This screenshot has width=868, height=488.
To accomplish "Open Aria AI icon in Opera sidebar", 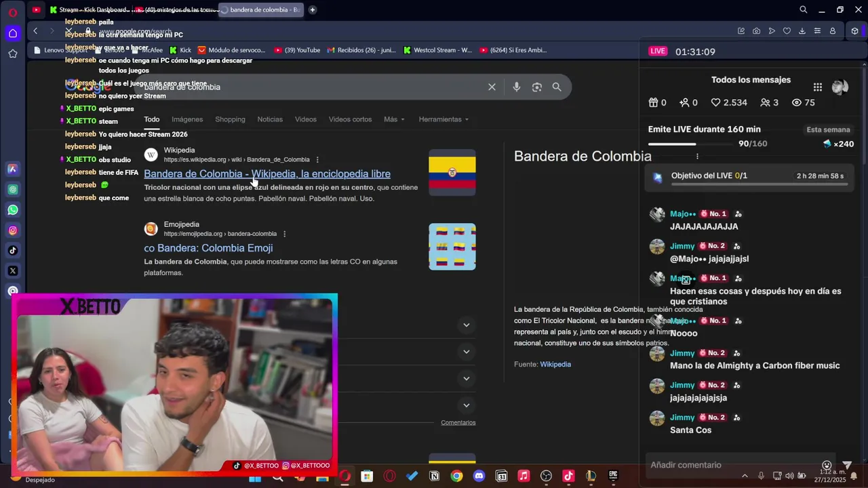I will [13, 169].
